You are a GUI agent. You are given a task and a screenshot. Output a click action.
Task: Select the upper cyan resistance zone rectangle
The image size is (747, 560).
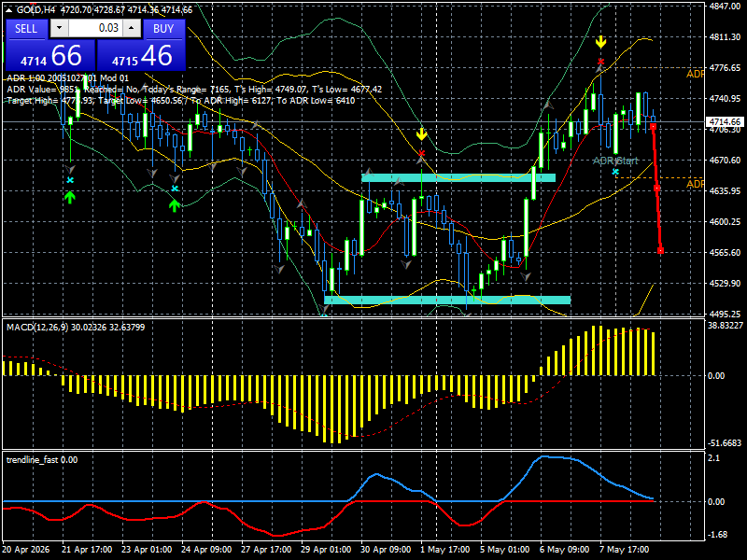tap(458, 178)
